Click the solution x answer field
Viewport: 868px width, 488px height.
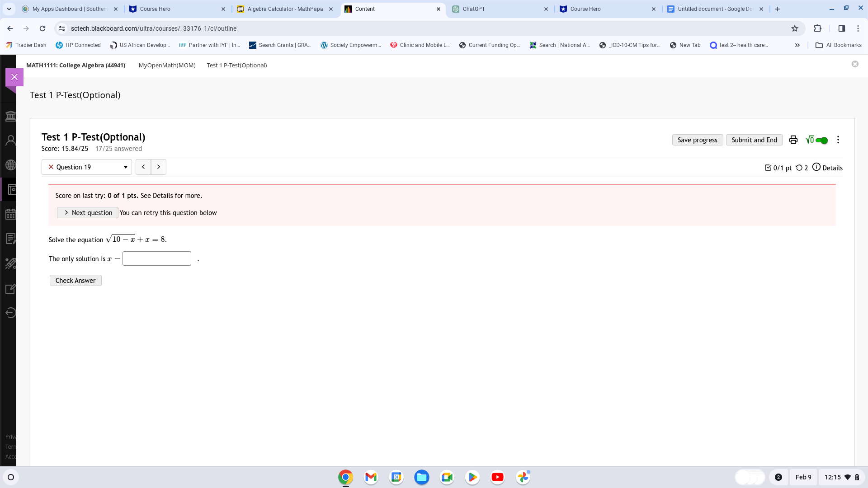157,259
